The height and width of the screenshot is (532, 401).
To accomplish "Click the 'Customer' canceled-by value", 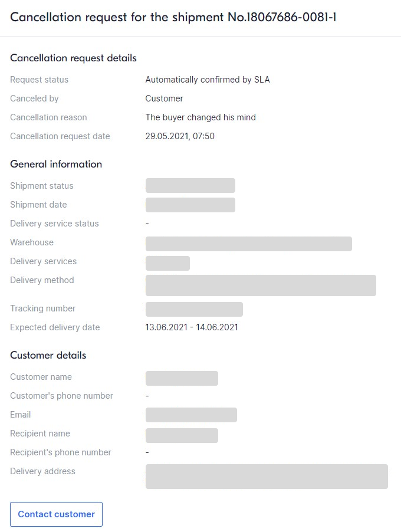I will point(164,98).
